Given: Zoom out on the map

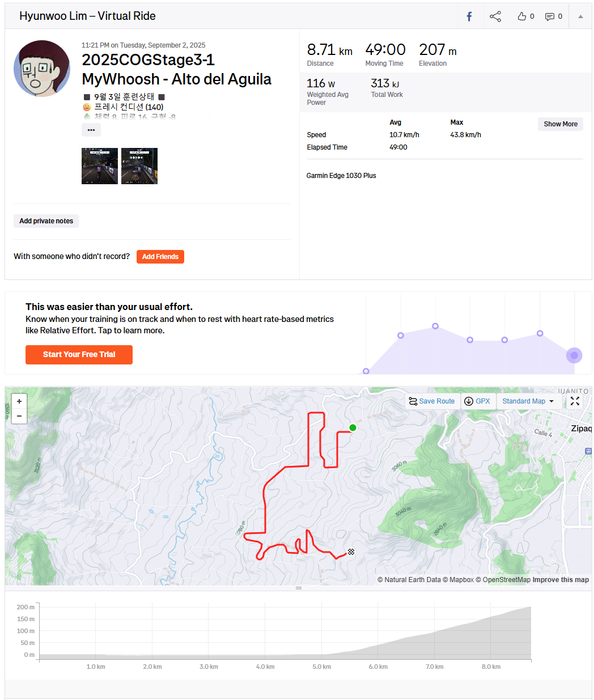Looking at the screenshot, I should click(x=19, y=416).
